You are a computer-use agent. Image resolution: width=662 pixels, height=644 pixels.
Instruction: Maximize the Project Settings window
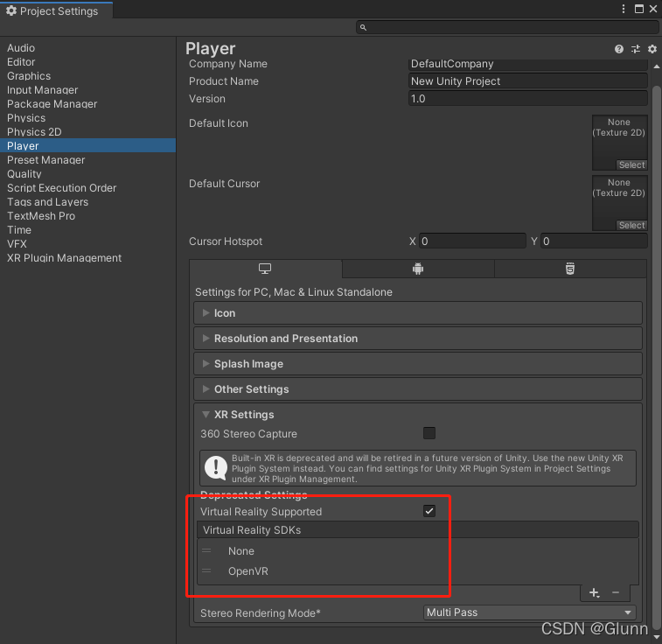coord(639,9)
